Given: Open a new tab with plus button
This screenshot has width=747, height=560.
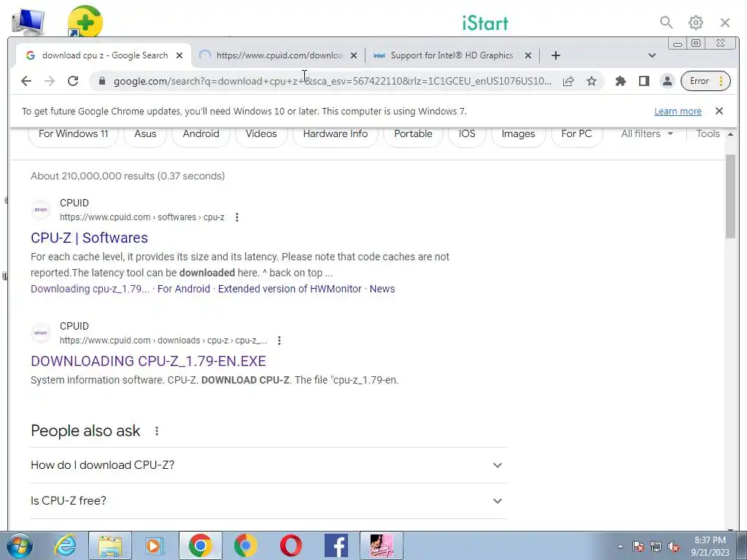Looking at the screenshot, I should click(x=555, y=55).
